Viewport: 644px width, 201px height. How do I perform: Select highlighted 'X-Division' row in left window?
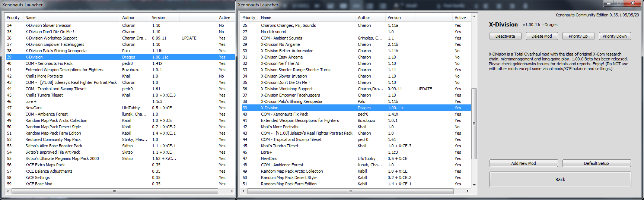point(120,57)
